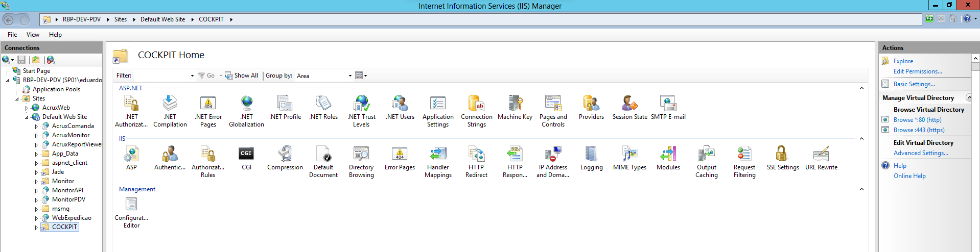Viewport: 980px width, 252px height.
Task: Collapse the ASP.NET group section
Action: coord(861,88)
